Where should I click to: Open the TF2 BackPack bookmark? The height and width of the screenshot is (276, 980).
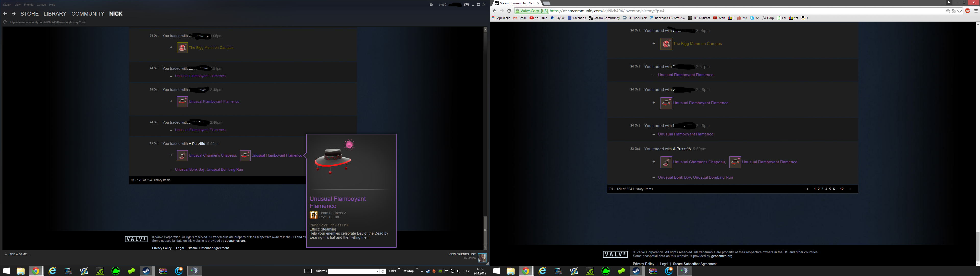pos(634,18)
